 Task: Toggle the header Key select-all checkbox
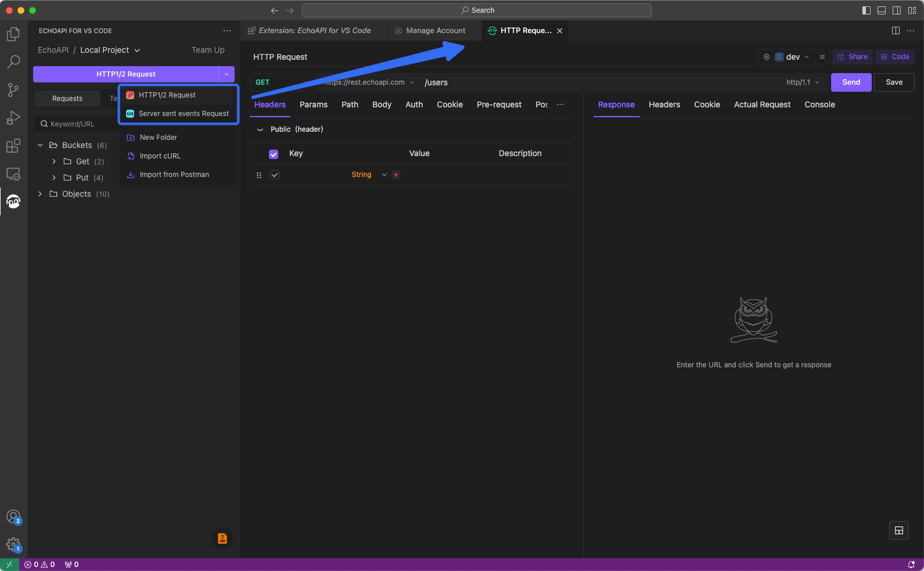274,154
